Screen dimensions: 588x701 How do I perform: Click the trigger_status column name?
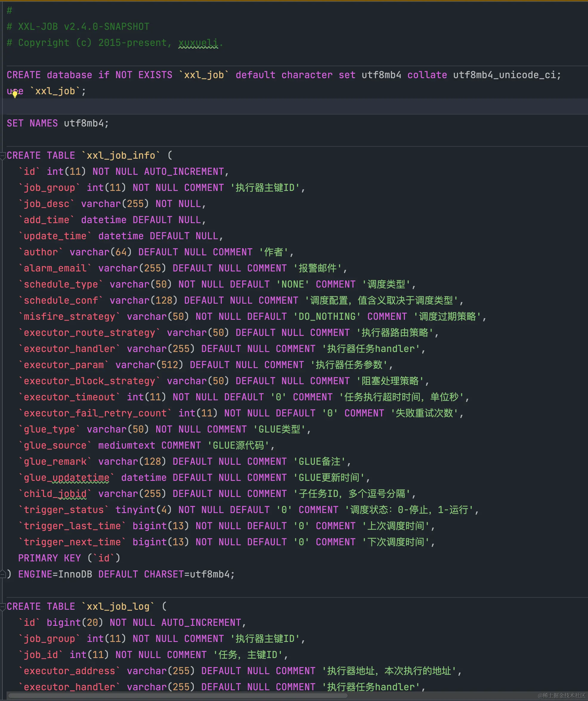click(x=62, y=509)
